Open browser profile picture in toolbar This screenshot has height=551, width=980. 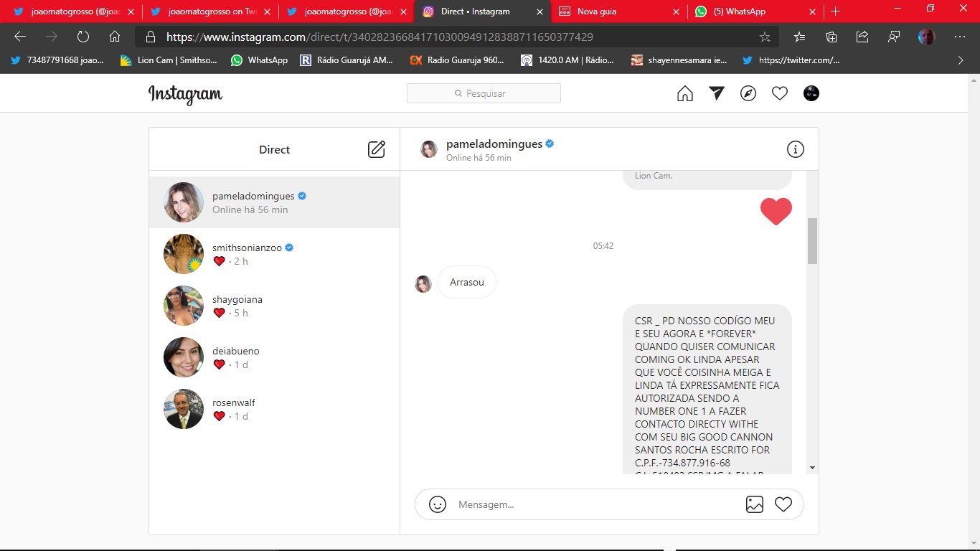point(927,37)
